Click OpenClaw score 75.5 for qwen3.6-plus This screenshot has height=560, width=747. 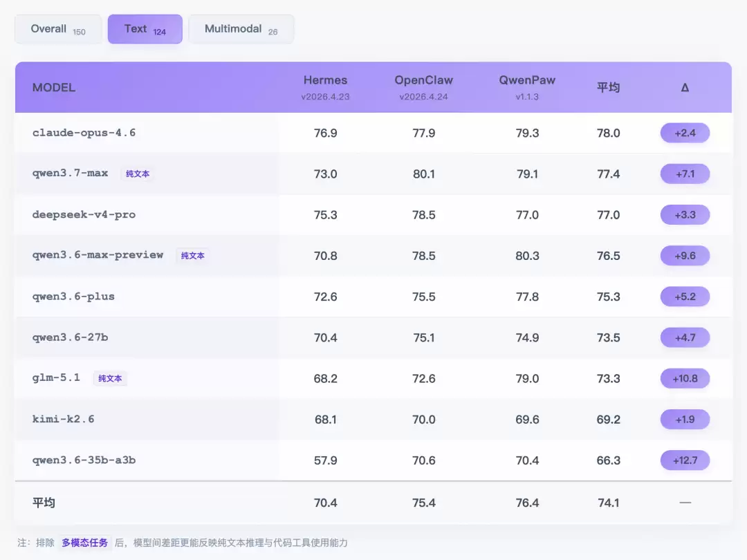[x=423, y=297]
